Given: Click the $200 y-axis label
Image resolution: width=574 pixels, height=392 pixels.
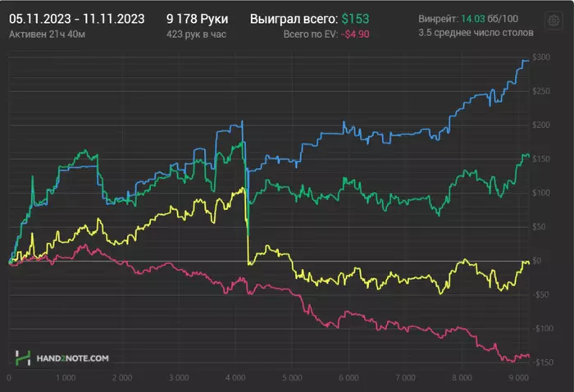Looking at the screenshot, I should 541,125.
